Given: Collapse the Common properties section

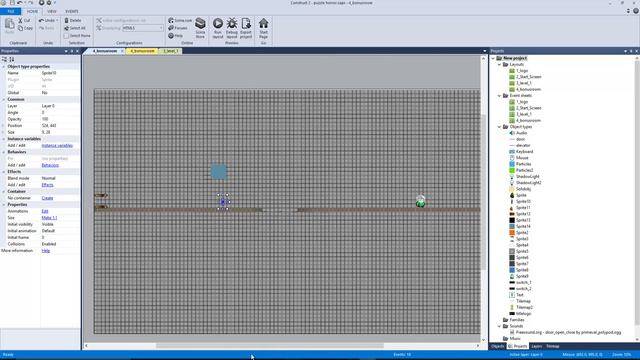Looking at the screenshot, I should pos(4,99).
